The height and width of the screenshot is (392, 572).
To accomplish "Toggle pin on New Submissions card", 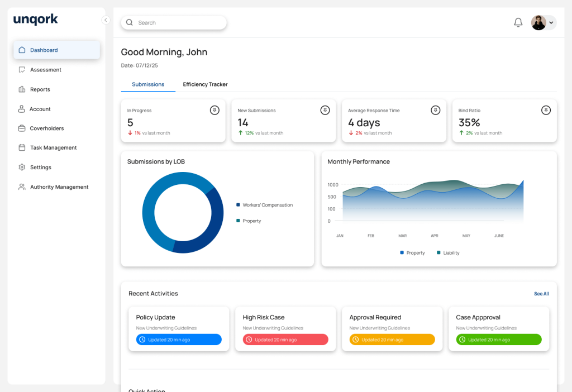I will click(325, 111).
